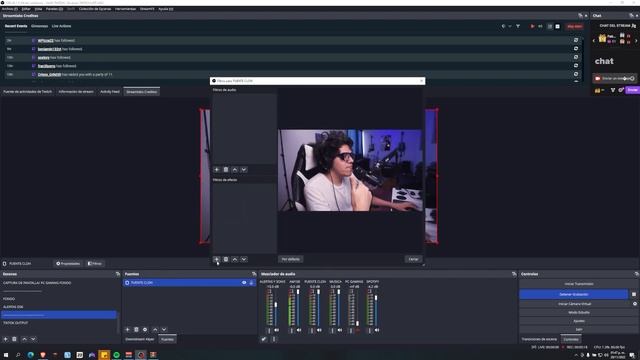
Task: Move audio filter down in Filtros dialog
Action: coord(244,169)
